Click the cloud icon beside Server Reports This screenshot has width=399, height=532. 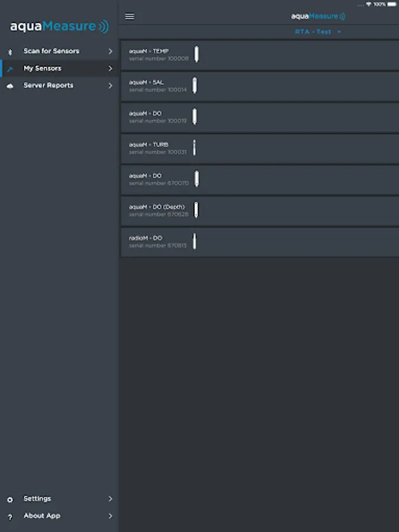pos(10,86)
